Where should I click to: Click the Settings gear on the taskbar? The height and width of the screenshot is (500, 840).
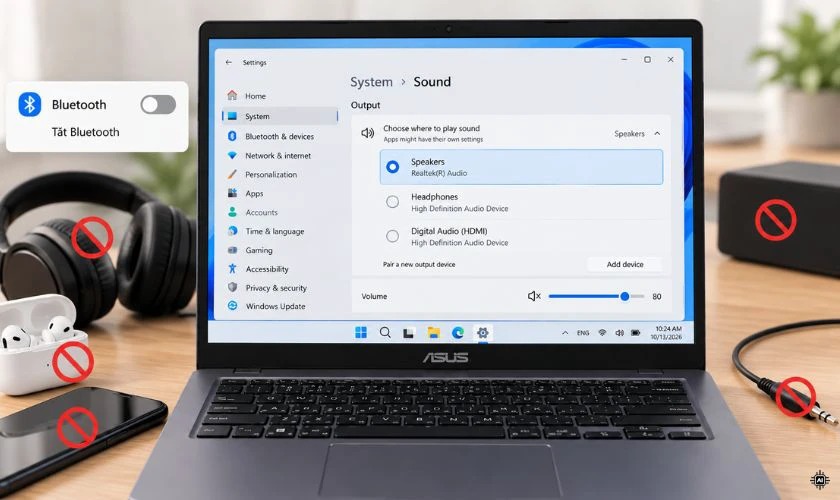coord(483,333)
